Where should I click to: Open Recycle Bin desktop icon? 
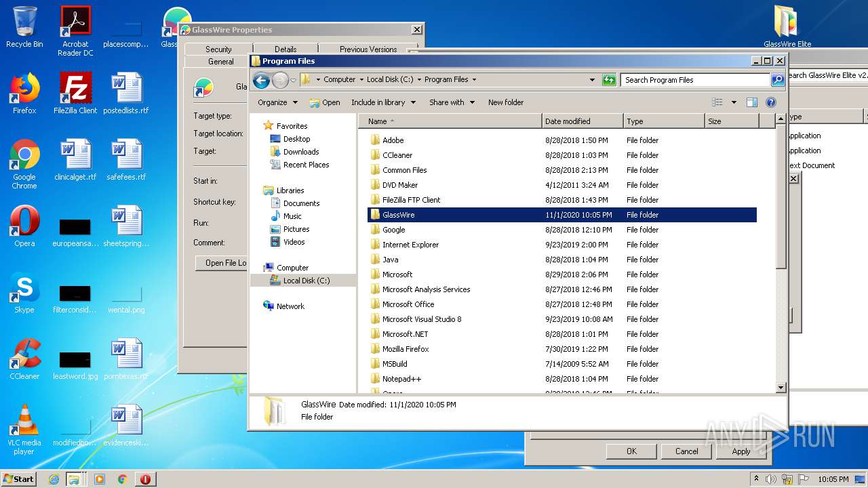(24, 27)
